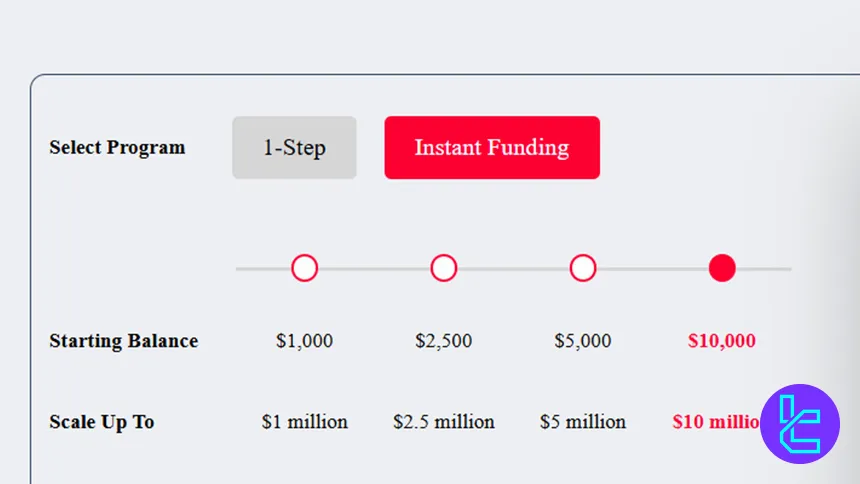This screenshot has width=860, height=484.
Task: Click slider track between $1,000 and $2,500 stops
Action: pos(374,269)
